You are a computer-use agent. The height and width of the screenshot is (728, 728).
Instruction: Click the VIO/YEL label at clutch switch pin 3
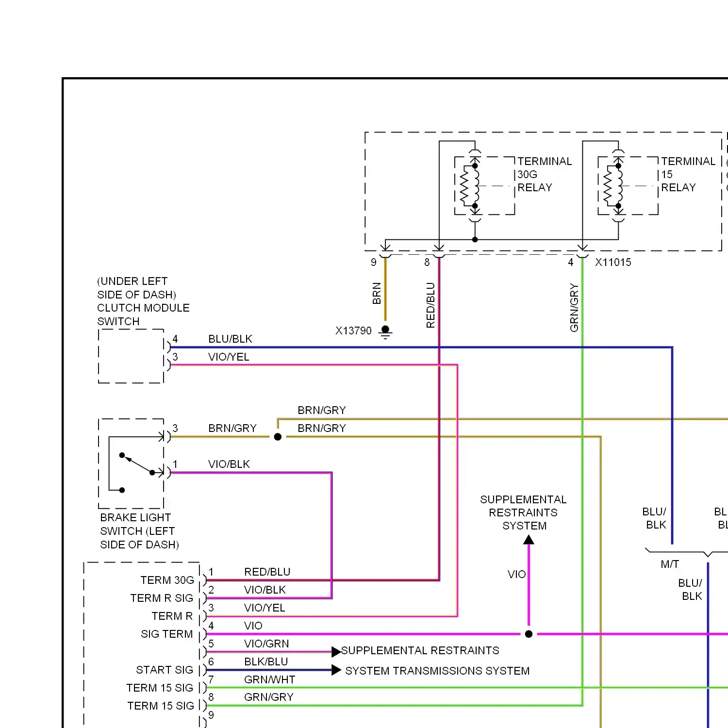(229, 357)
